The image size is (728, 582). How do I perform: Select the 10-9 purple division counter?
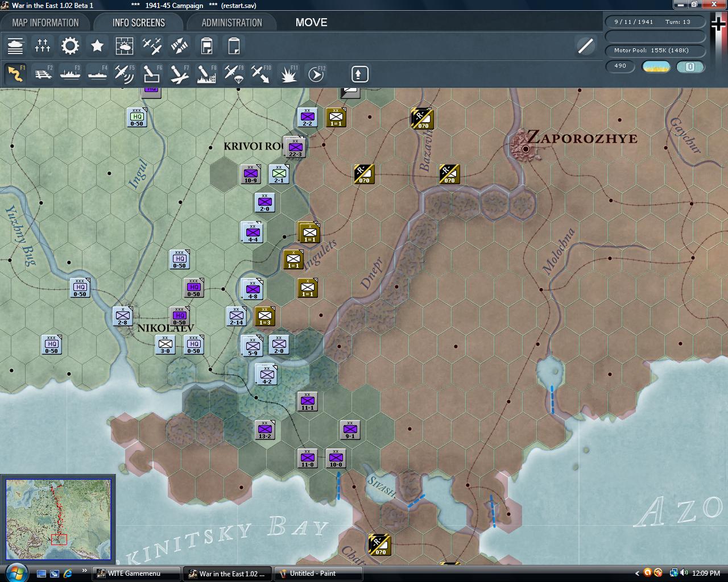(251, 174)
